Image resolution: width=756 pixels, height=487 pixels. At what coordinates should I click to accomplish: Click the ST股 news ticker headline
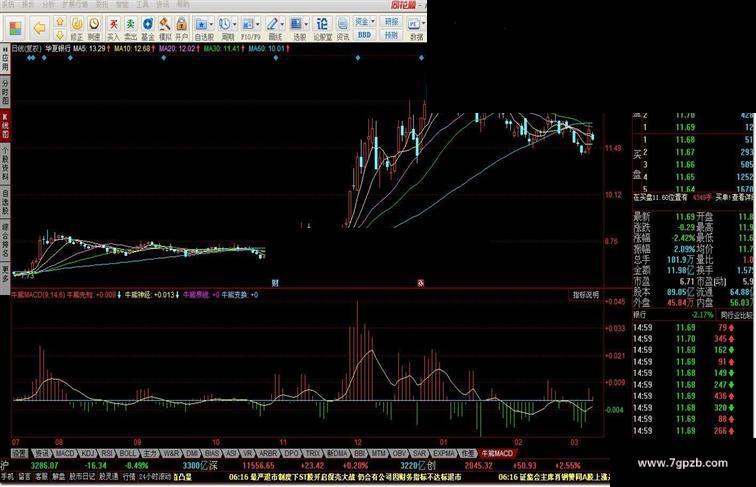click(345, 477)
